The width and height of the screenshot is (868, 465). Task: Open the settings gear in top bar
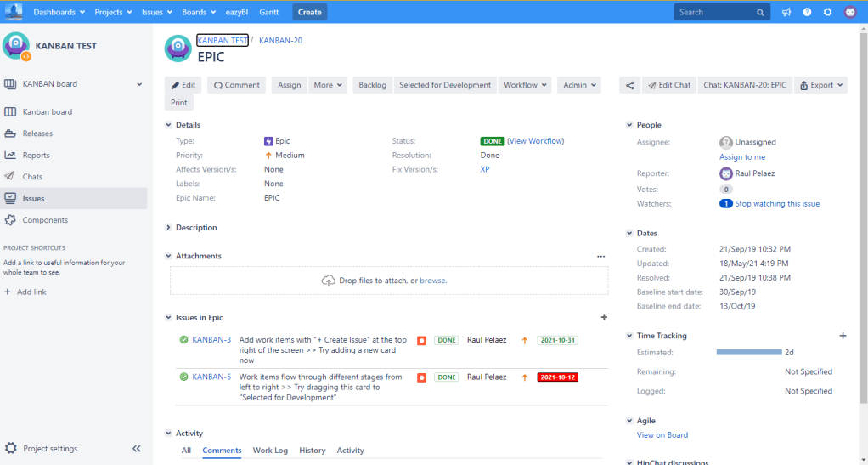828,12
